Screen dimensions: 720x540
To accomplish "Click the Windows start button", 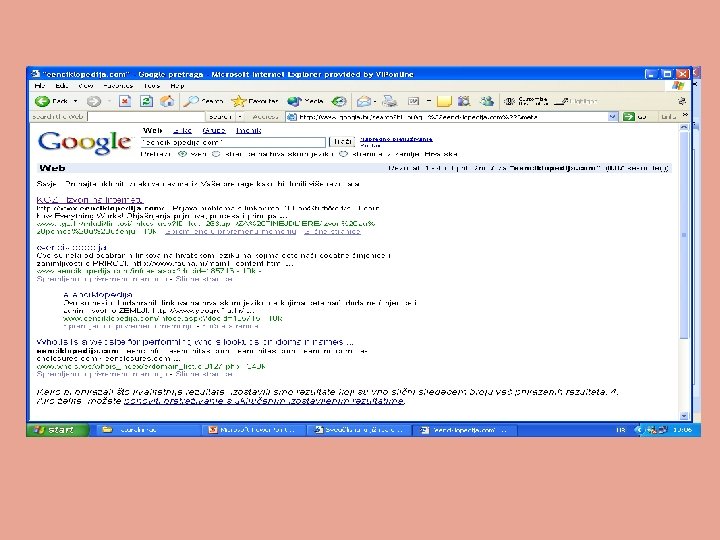I will (x=57, y=430).
